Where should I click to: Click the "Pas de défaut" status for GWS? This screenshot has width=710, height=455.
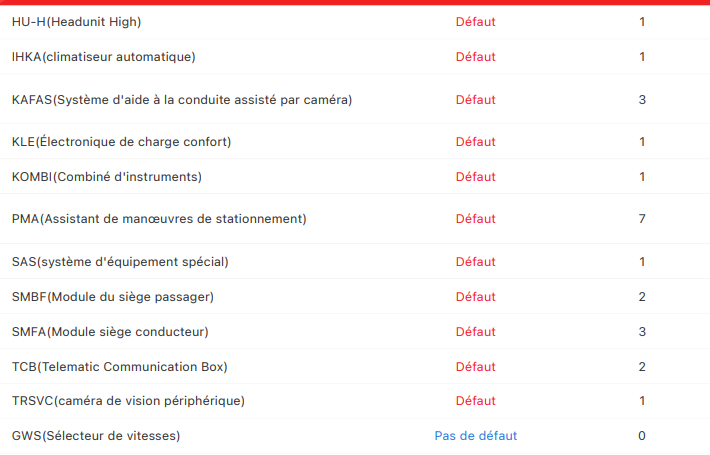click(476, 436)
